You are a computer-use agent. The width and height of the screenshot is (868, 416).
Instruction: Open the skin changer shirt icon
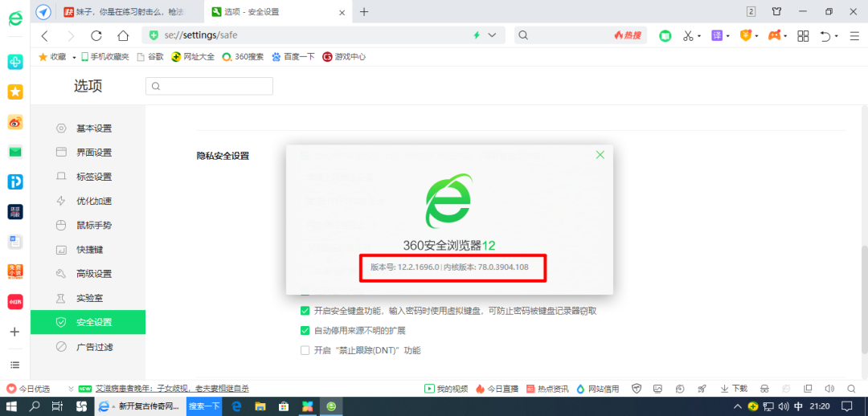(776, 11)
